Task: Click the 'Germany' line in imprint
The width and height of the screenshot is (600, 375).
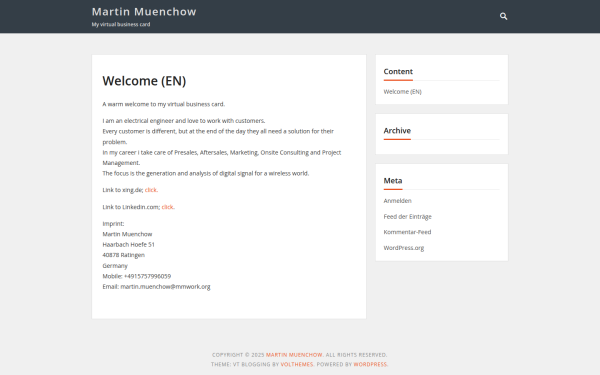Action: pyautogui.click(x=115, y=266)
